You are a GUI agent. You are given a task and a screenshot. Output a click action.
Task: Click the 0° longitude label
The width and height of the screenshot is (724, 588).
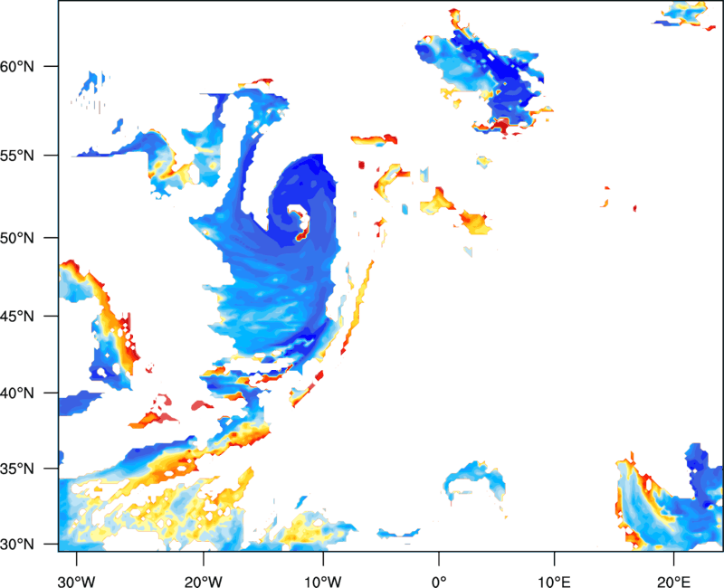coord(439,582)
